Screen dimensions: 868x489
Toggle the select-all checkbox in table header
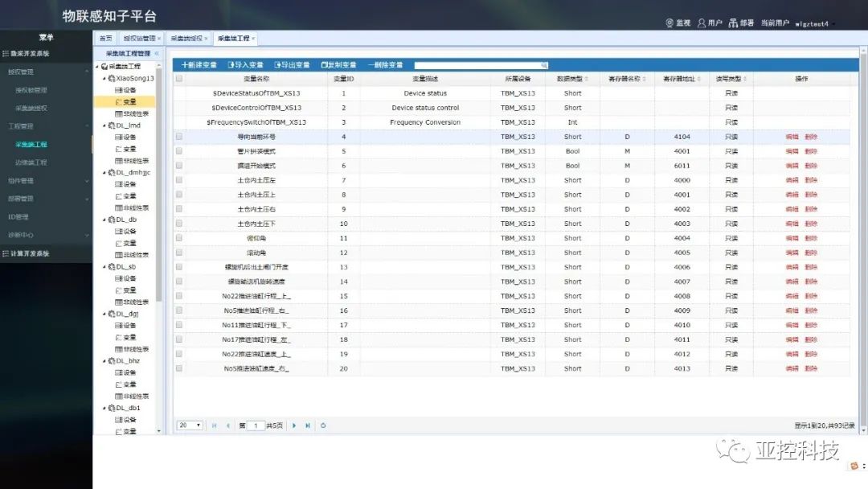click(178, 79)
